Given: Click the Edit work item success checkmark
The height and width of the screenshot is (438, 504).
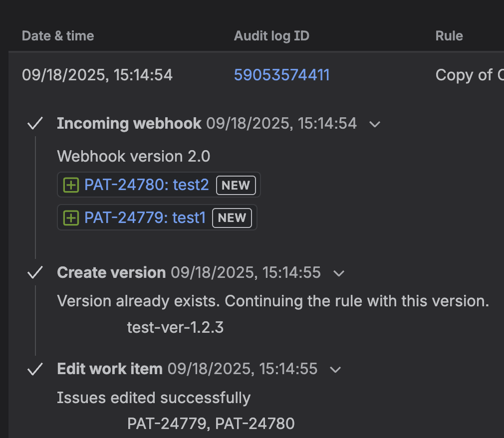Looking at the screenshot, I should pos(35,369).
